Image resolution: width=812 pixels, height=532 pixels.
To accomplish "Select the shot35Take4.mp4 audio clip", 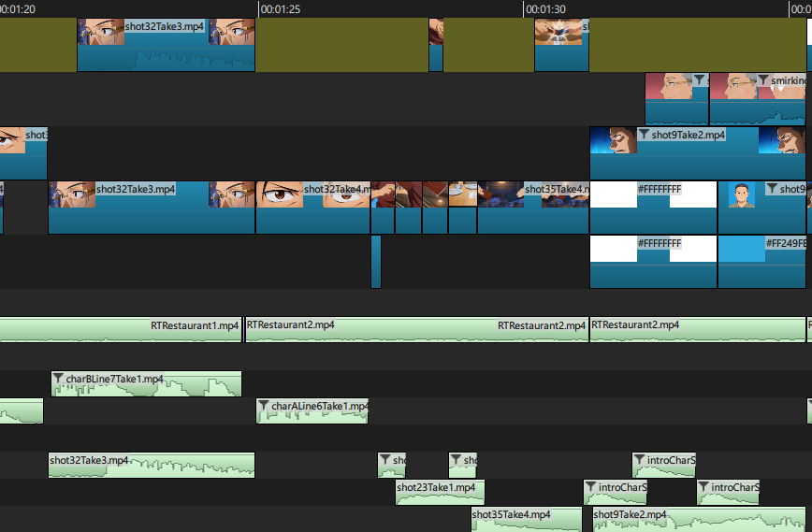I will click(526, 520).
